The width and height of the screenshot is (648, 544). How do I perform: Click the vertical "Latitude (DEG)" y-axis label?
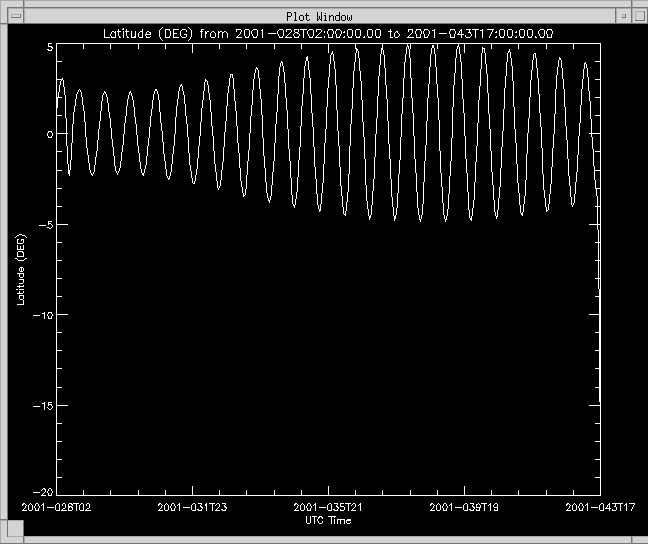click(21, 270)
